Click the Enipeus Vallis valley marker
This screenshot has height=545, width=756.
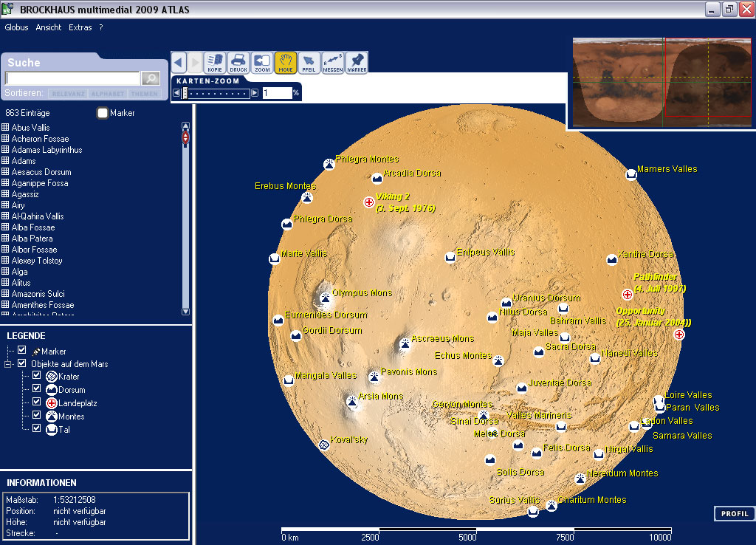click(x=450, y=256)
